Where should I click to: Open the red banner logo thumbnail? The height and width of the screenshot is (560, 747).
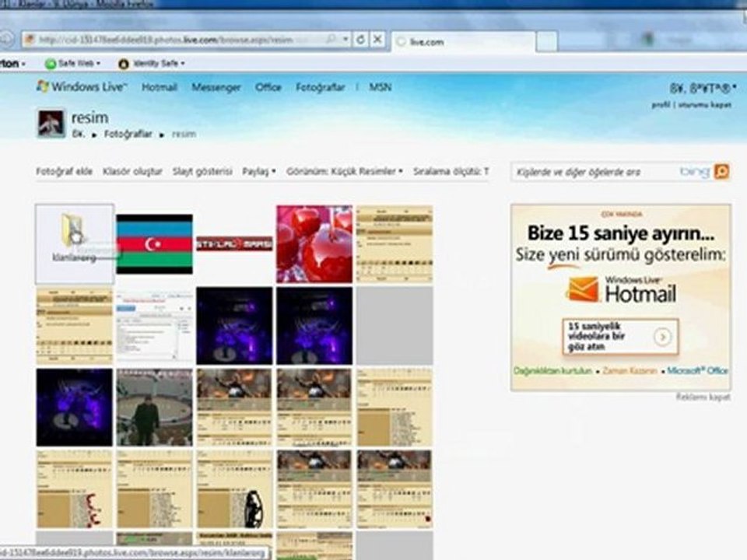(x=234, y=243)
